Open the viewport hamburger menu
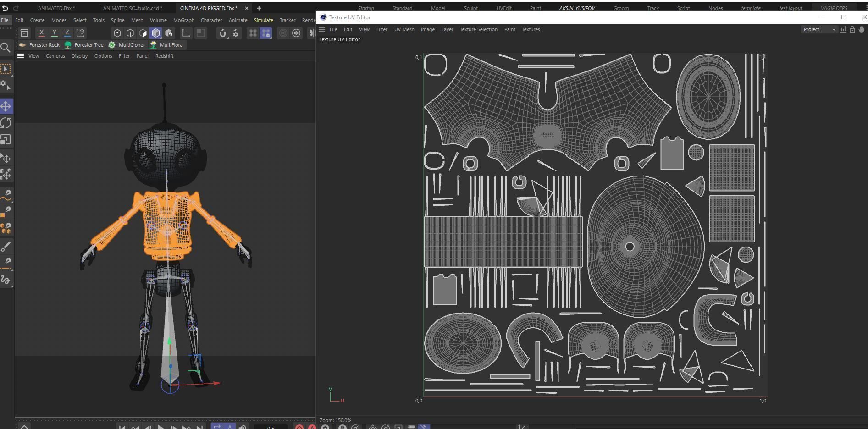Screen dimensions: 868x429 click(x=21, y=56)
